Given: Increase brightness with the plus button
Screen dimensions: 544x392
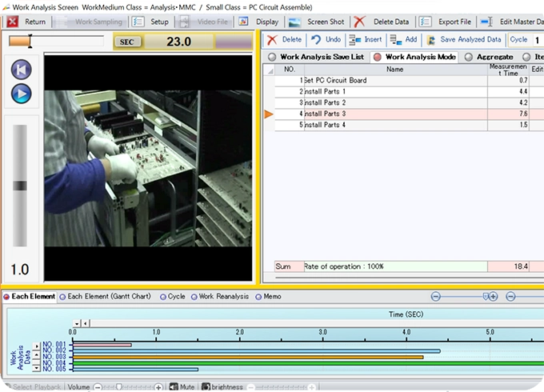Looking at the screenshot, I should [311, 386].
